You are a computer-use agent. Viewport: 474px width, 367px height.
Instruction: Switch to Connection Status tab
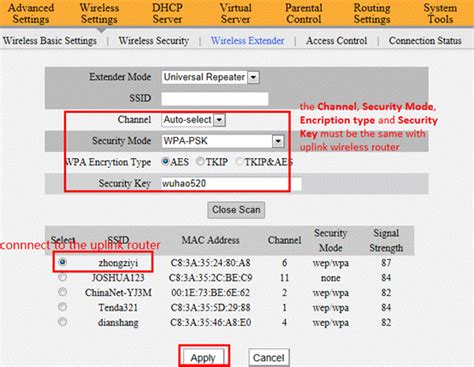(425, 41)
